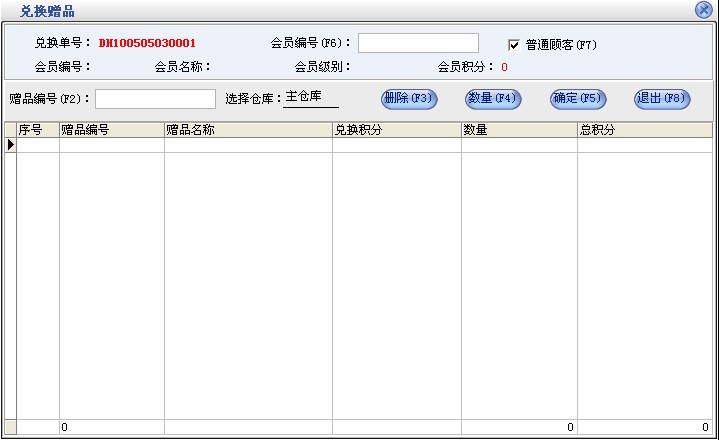This screenshot has width=719, height=440.
Task: Click the 赠品编号 (F2) input field
Action: (x=155, y=99)
